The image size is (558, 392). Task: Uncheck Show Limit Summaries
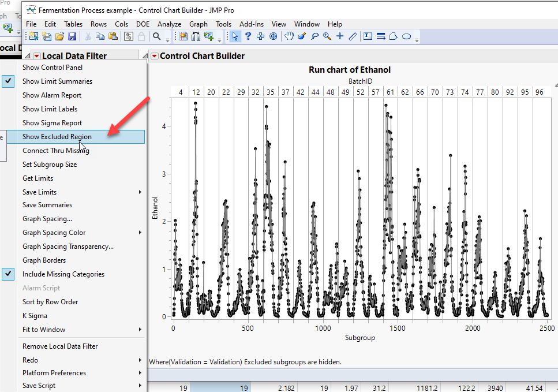[57, 81]
